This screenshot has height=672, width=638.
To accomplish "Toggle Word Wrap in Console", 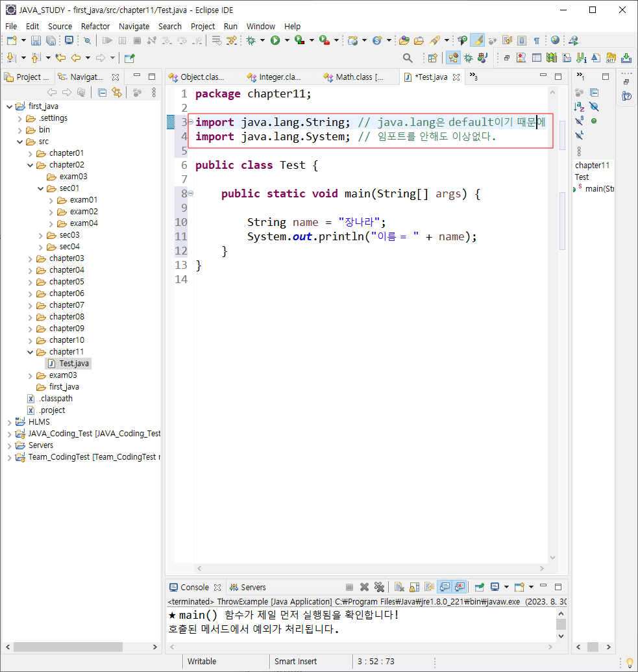I will coord(429,587).
